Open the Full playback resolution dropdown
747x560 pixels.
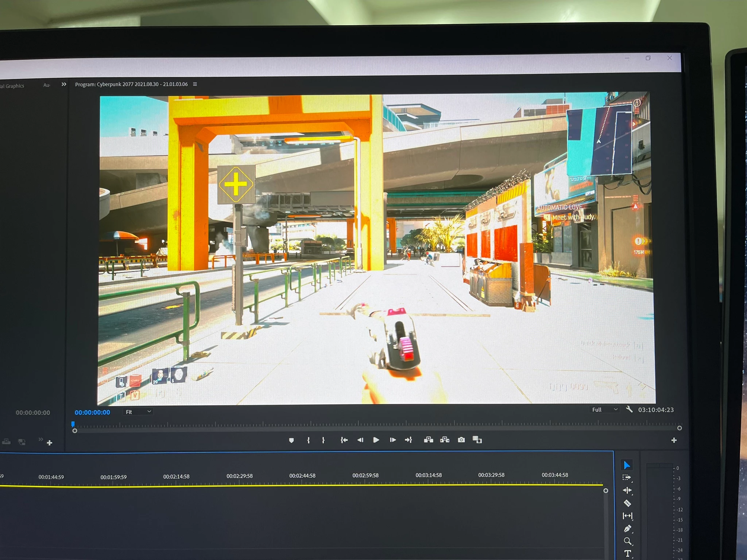[604, 410]
